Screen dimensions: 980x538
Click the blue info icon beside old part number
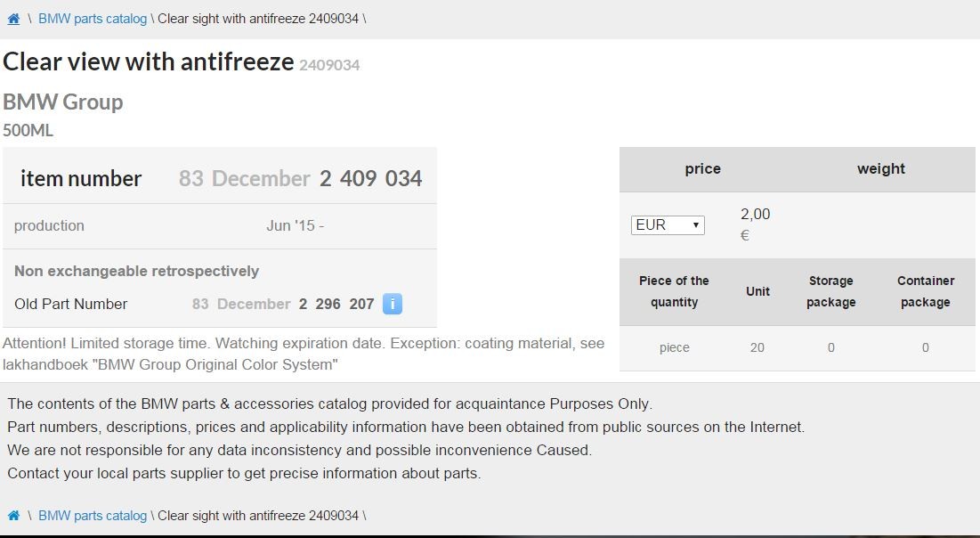(x=392, y=304)
